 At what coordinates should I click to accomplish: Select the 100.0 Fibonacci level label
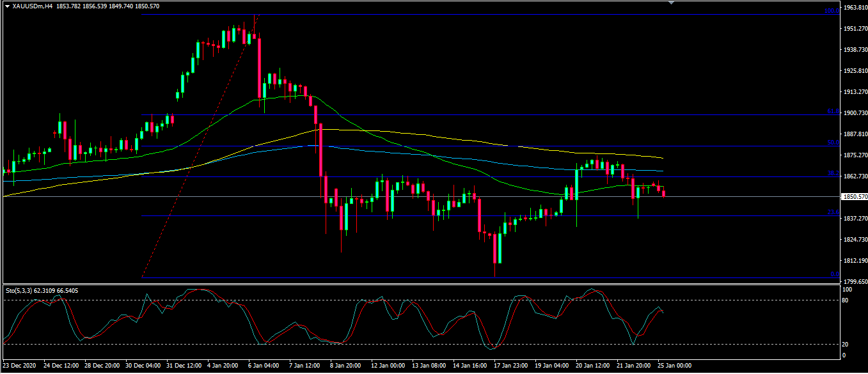coord(831,11)
